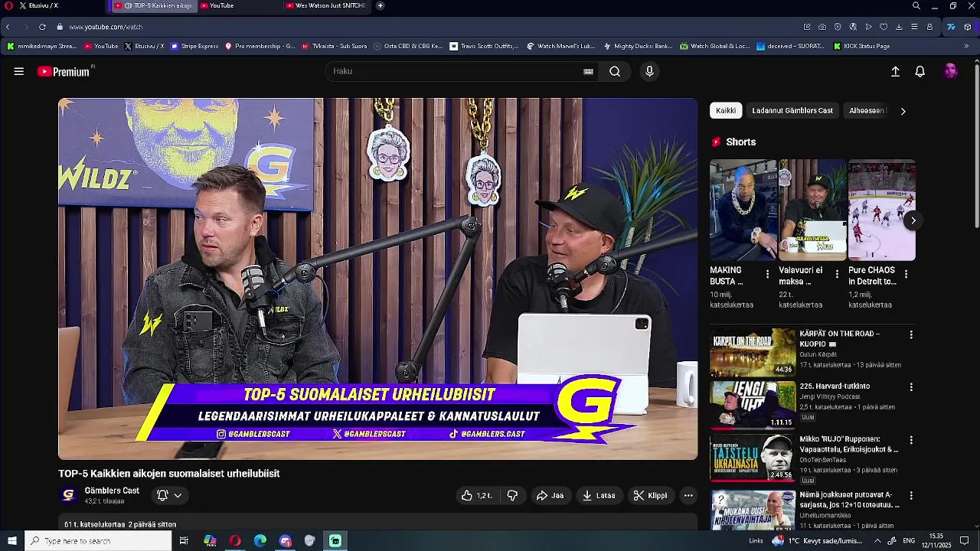The width and height of the screenshot is (980, 551).
Task: Select the Aiheeseen filter chip
Action: (867, 111)
